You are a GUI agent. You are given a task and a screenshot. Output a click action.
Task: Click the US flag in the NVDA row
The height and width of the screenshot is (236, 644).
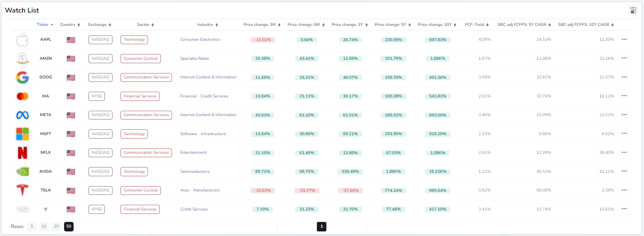pyautogui.click(x=71, y=172)
